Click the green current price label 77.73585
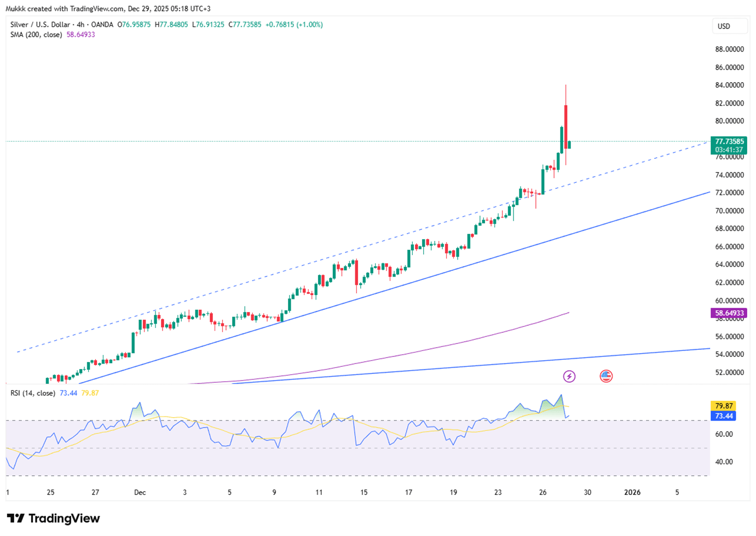The image size is (756, 536). 729,142
